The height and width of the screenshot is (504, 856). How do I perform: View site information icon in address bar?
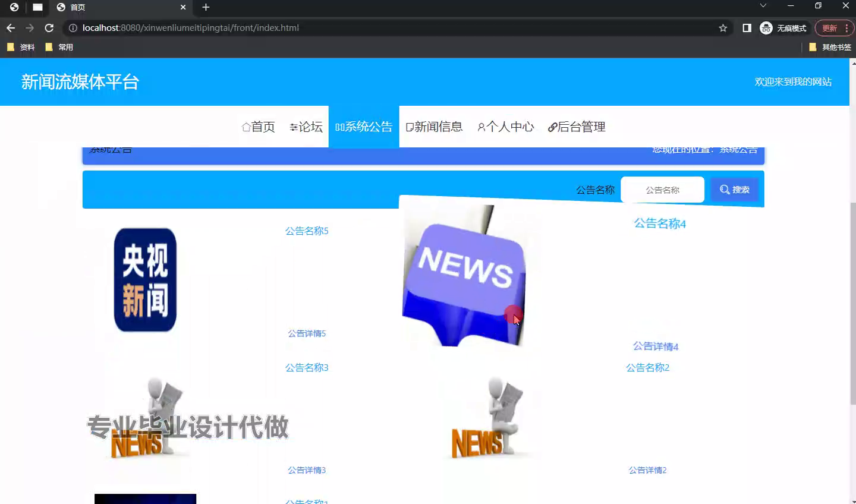point(73,28)
